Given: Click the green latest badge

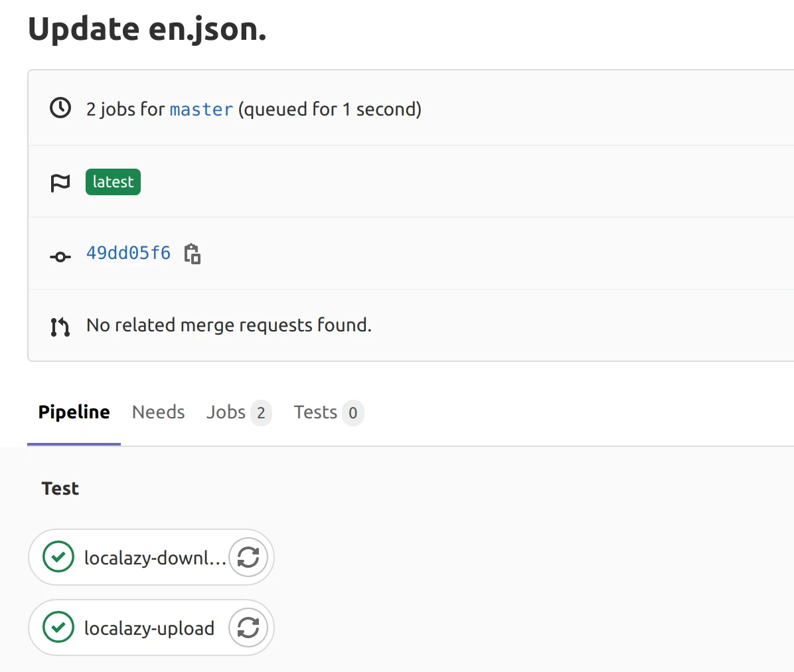Looking at the screenshot, I should (113, 182).
